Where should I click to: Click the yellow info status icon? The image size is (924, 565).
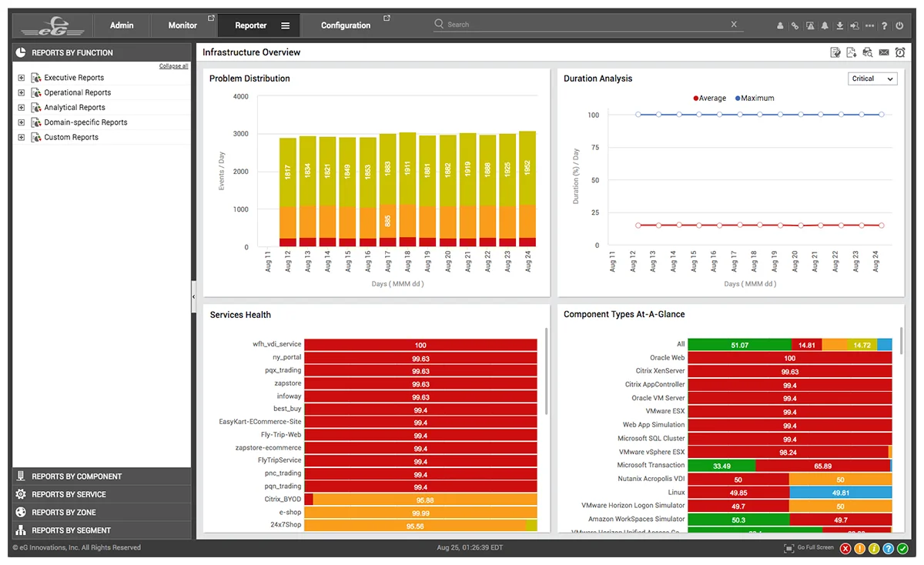(x=874, y=548)
